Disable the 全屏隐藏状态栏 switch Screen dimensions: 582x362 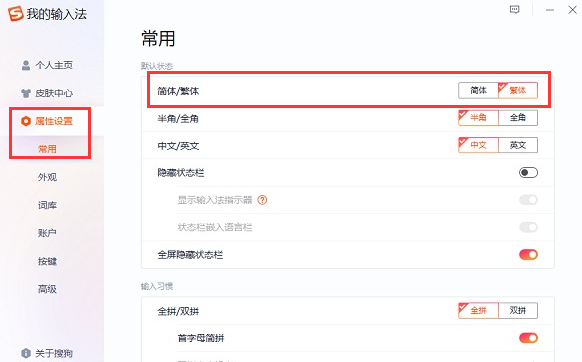528,255
